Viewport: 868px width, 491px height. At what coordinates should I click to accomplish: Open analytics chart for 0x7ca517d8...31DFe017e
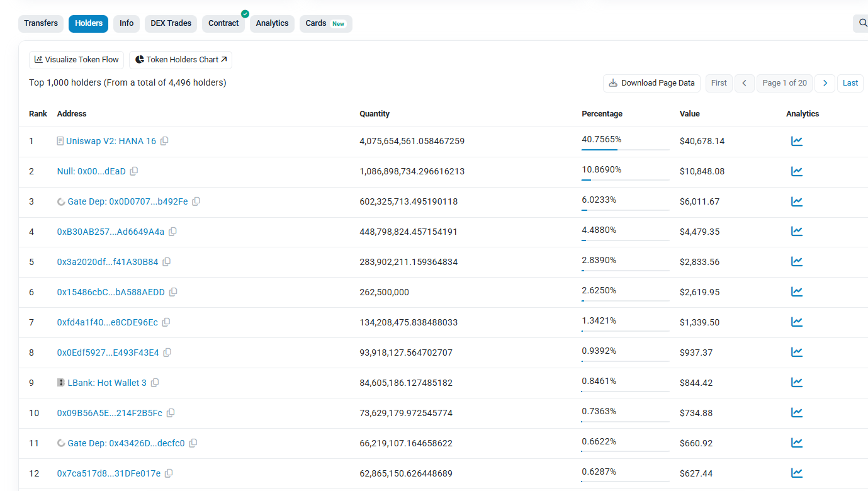pyautogui.click(x=797, y=473)
